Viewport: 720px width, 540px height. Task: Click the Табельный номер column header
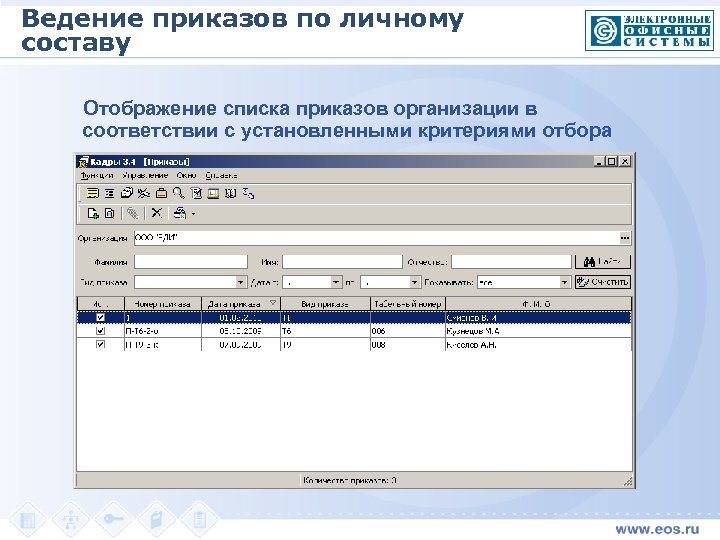point(408,304)
